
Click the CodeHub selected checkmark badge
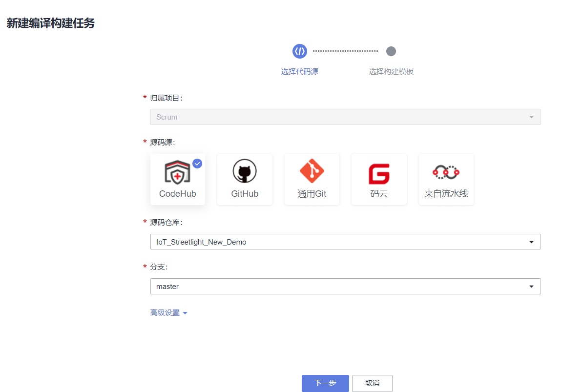[197, 164]
